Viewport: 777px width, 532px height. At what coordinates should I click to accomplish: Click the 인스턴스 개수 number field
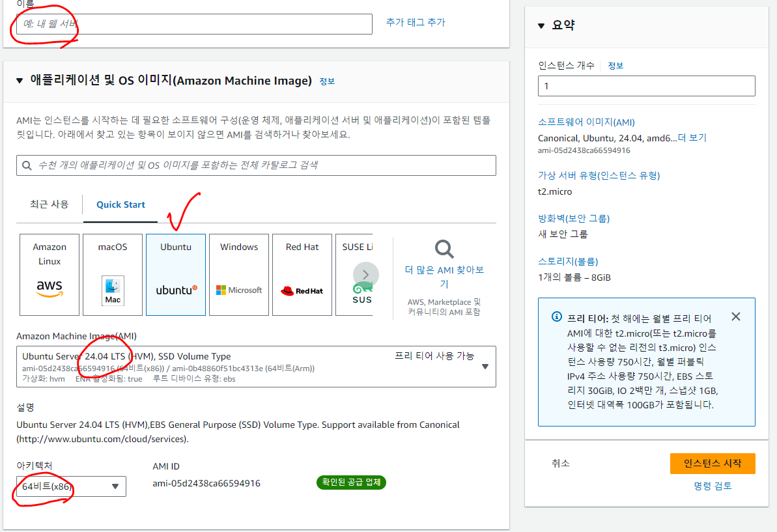(x=647, y=86)
